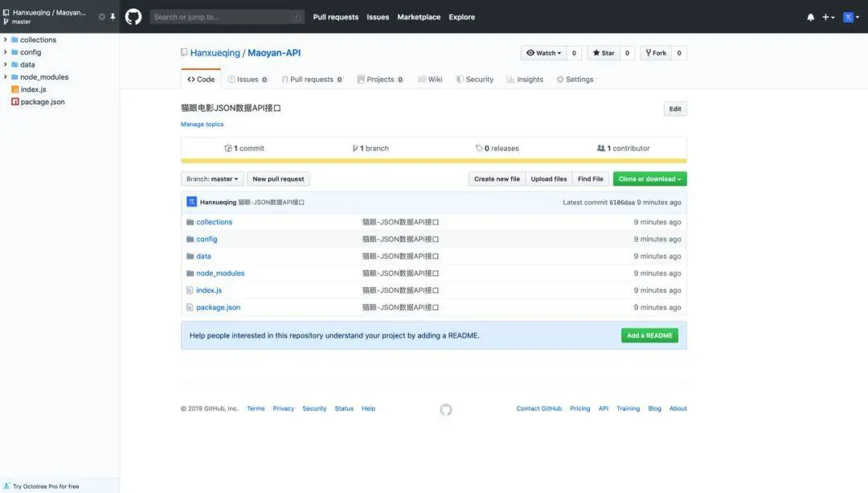The height and width of the screenshot is (493, 868).
Task: Open Explore in top navigation
Action: tap(461, 17)
